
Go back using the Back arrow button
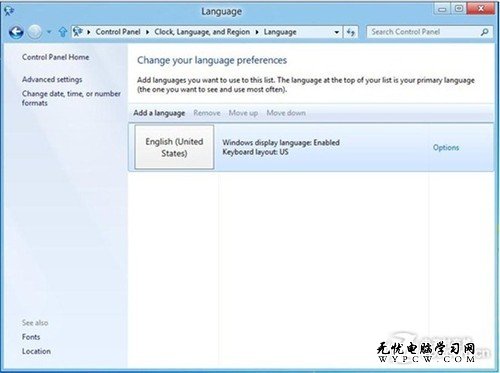tap(16, 32)
